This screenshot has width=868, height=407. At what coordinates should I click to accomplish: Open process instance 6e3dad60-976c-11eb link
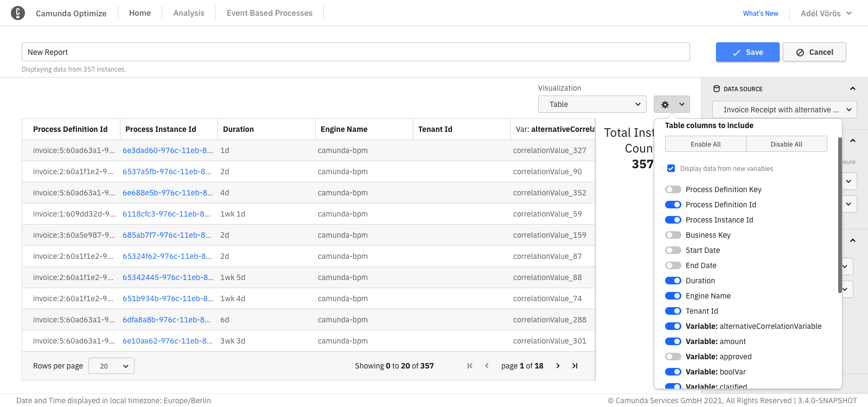(x=167, y=150)
